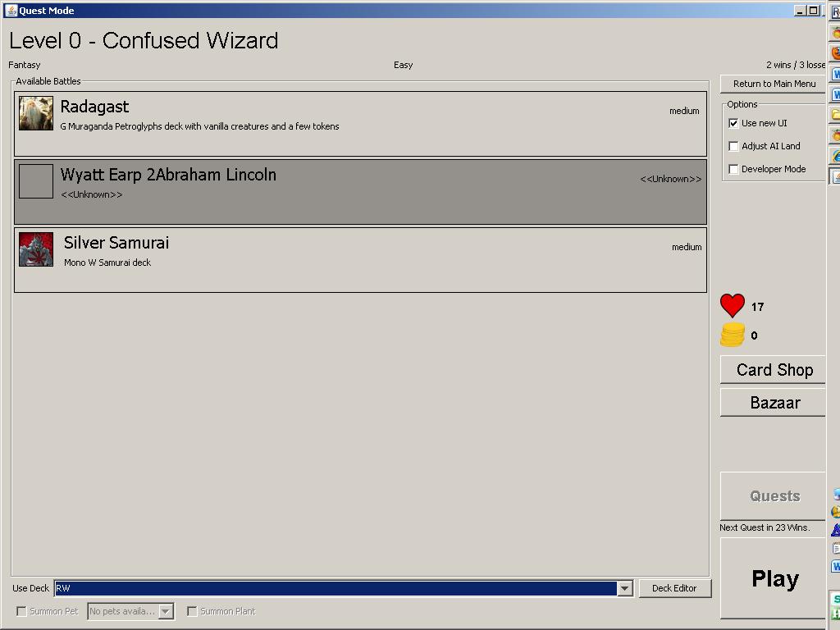Click the Silver Samurai avatar image

36,249
